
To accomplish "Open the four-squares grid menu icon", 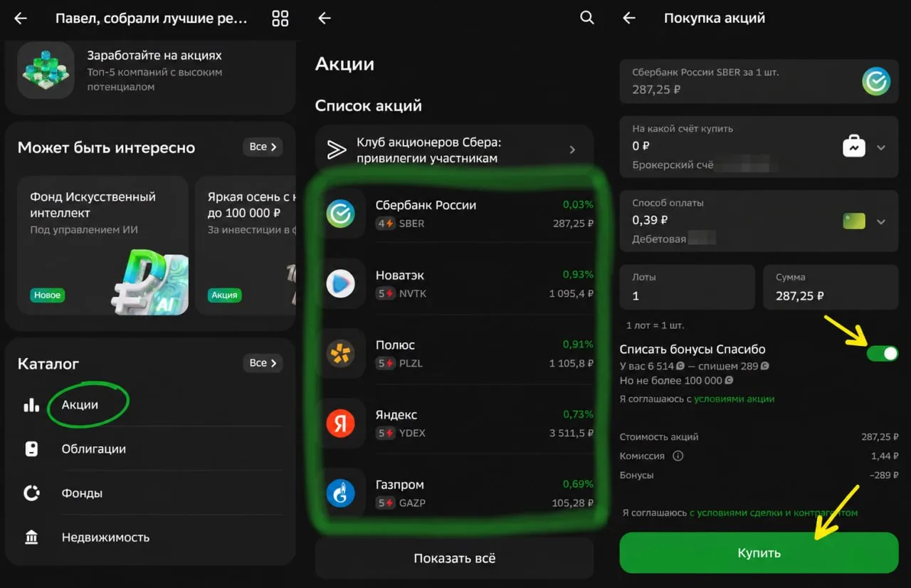I will click(280, 19).
